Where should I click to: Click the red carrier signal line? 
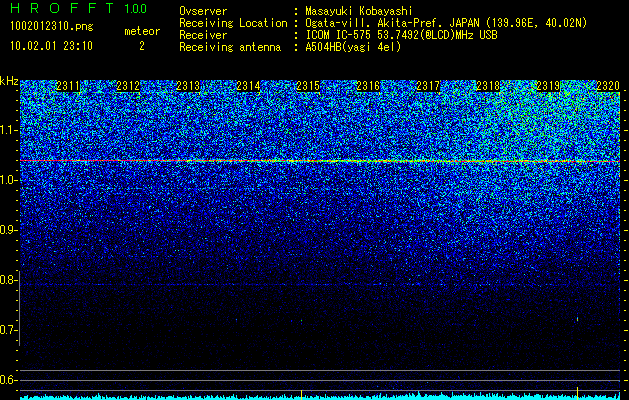[320, 161]
